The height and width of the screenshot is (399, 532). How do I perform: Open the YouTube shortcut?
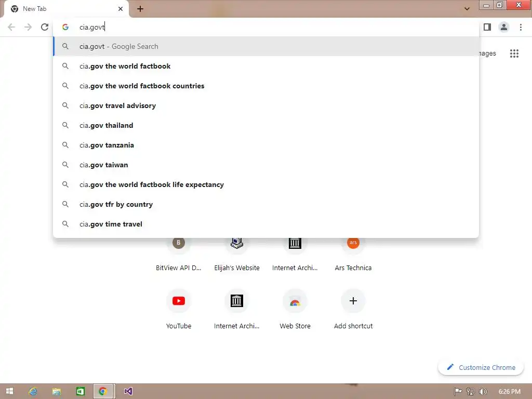[179, 309]
